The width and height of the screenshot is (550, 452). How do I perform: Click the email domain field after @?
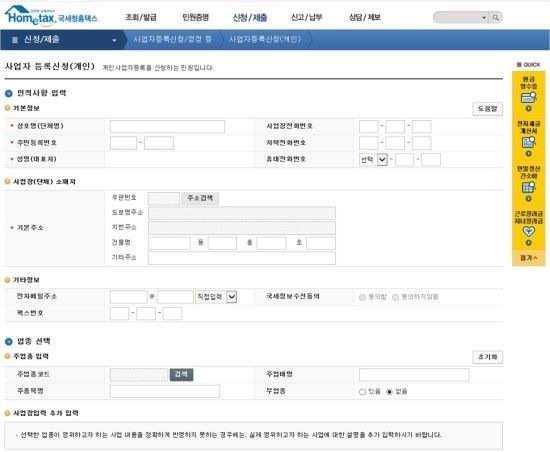pos(175,297)
